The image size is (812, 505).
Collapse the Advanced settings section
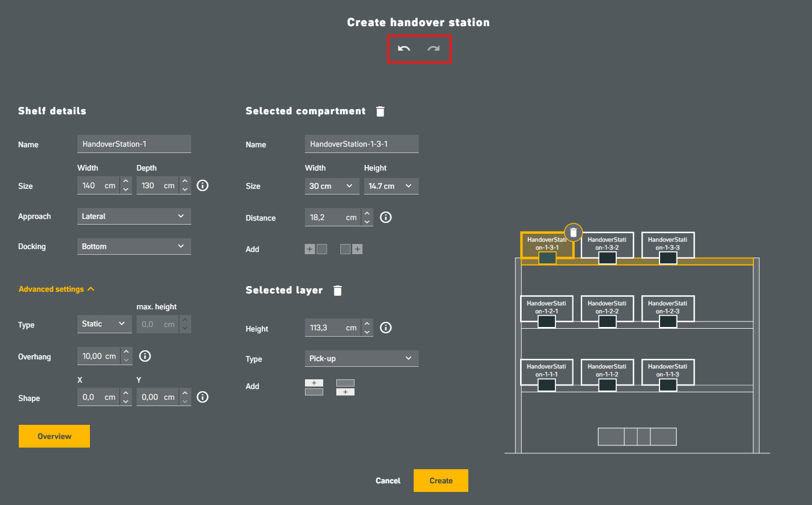coord(56,289)
